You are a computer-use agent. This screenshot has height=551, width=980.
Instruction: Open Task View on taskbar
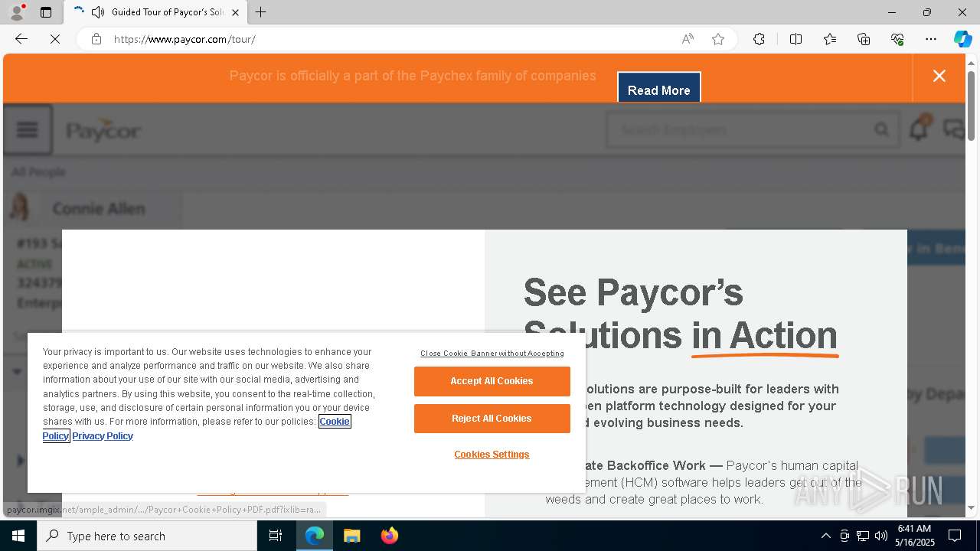(x=276, y=536)
